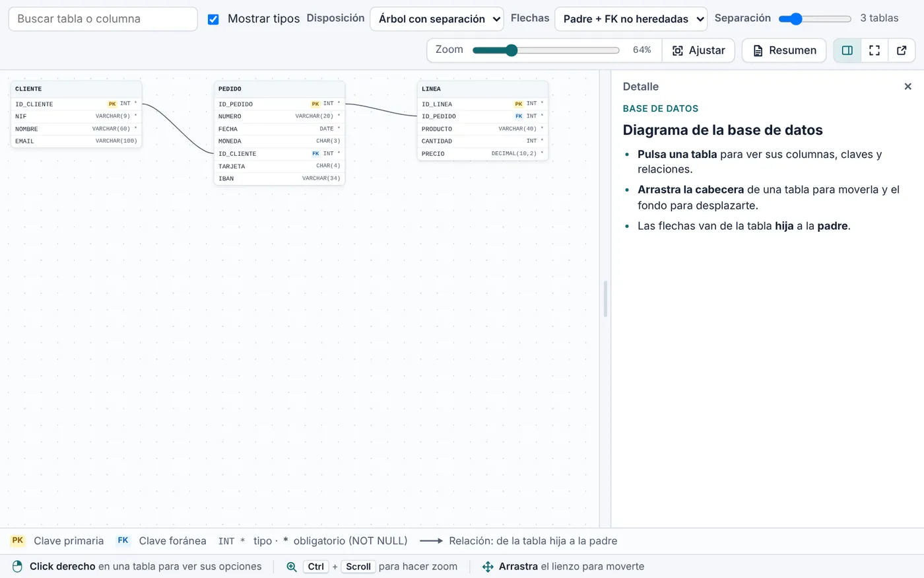Close the Detalle panel
924x578 pixels.
907,87
